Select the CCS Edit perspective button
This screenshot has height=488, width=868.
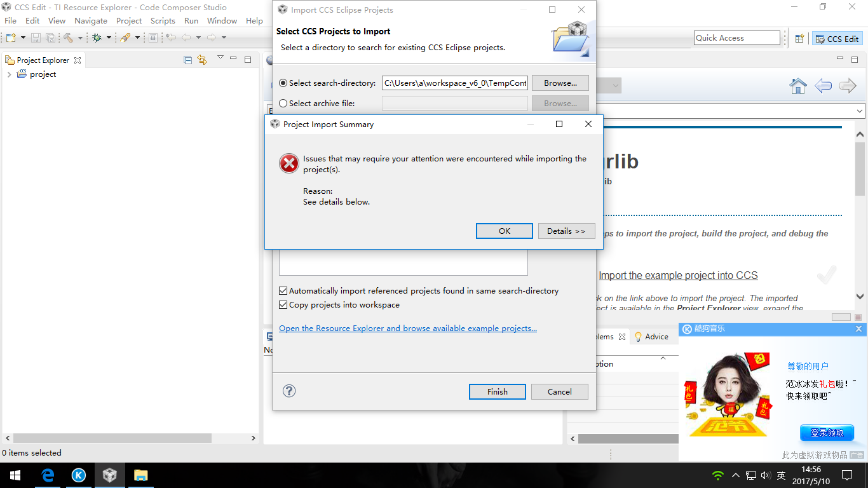click(837, 39)
